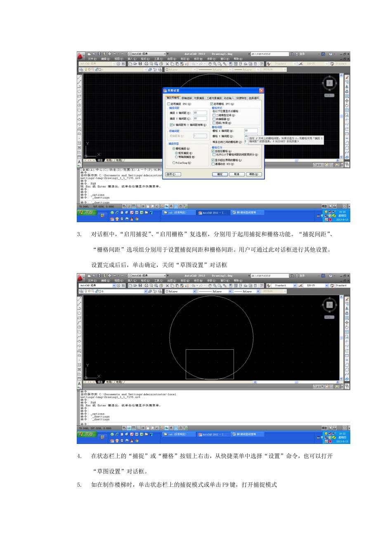392x555 pixels.
Task: Click the Open file icon in the circle-drawing screenshot
Action: pos(135,285)
